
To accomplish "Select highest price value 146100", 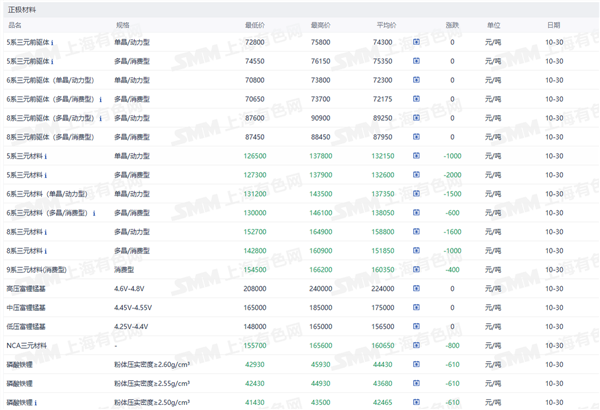I will (x=321, y=213).
